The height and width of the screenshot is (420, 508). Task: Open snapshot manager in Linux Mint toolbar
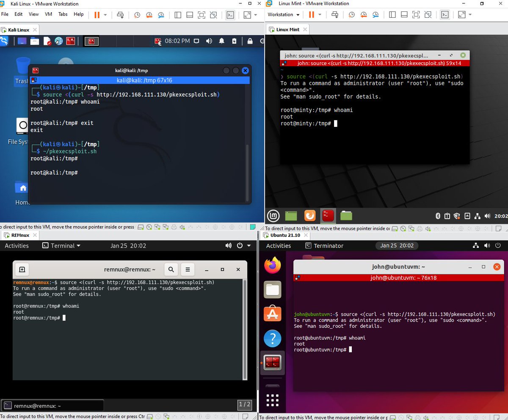tap(375, 15)
